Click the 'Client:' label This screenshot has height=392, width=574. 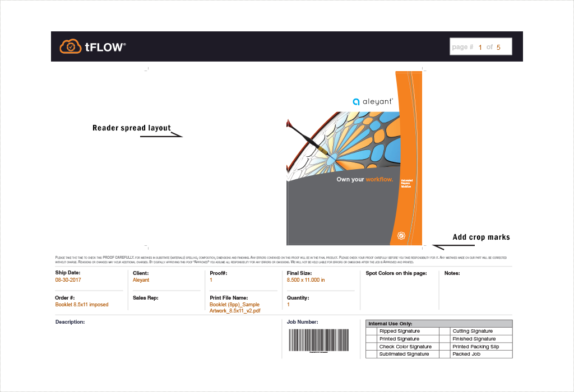[x=141, y=273]
